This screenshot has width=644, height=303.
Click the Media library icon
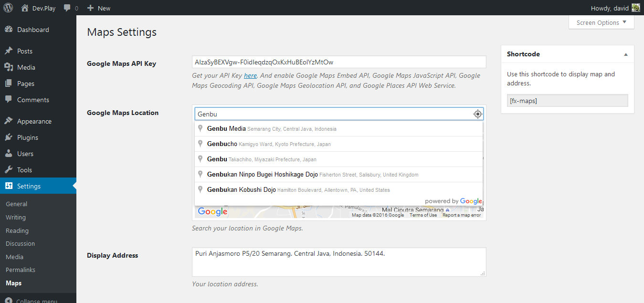pyautogui.click(x=9, y=67)
